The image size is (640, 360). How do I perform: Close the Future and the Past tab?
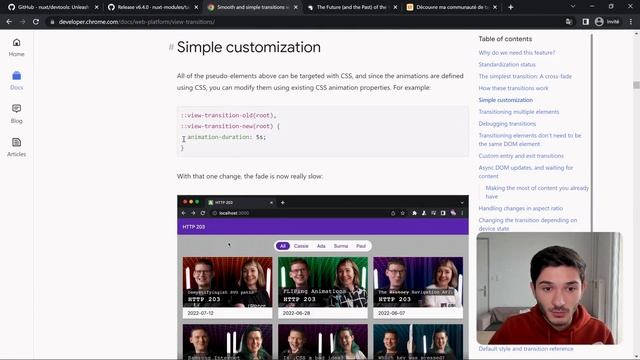tap(395, 7)
